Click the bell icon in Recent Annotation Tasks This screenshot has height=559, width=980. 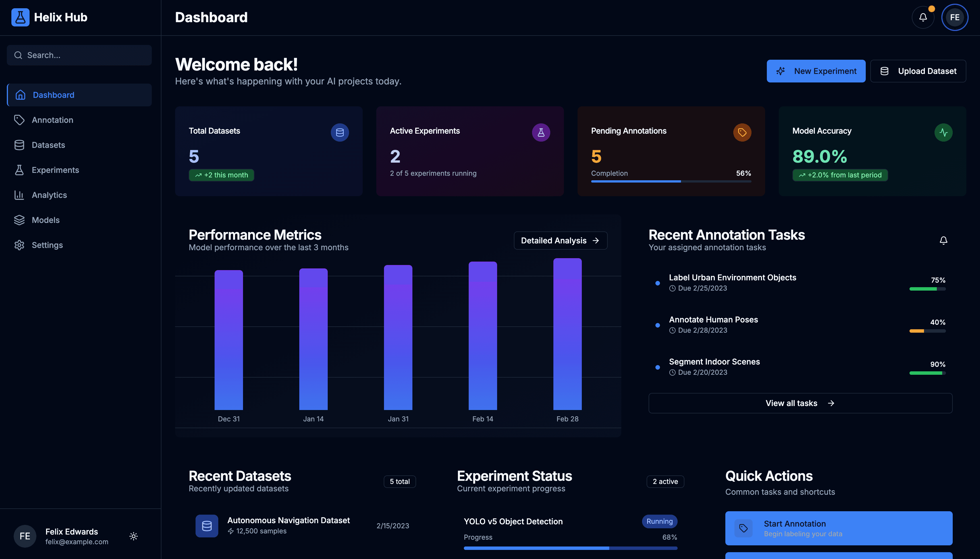pyautogui.click(x=944, y=240)
